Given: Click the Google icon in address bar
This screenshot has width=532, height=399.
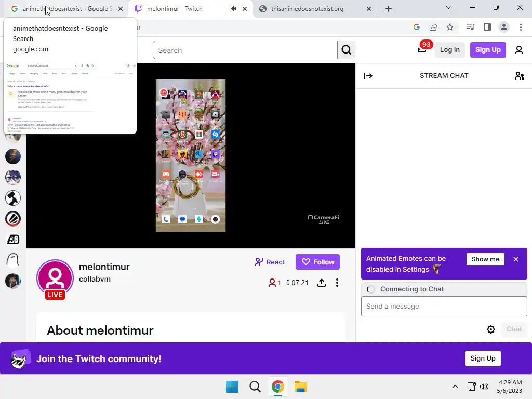Looking at the screenshot, I should click(x=417, y=27).
